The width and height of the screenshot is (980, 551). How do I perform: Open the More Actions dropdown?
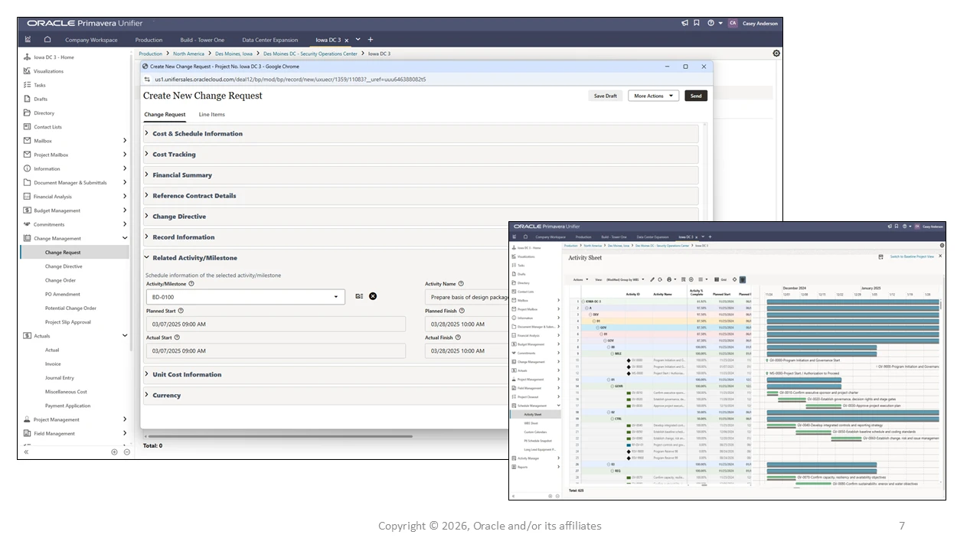653,96
